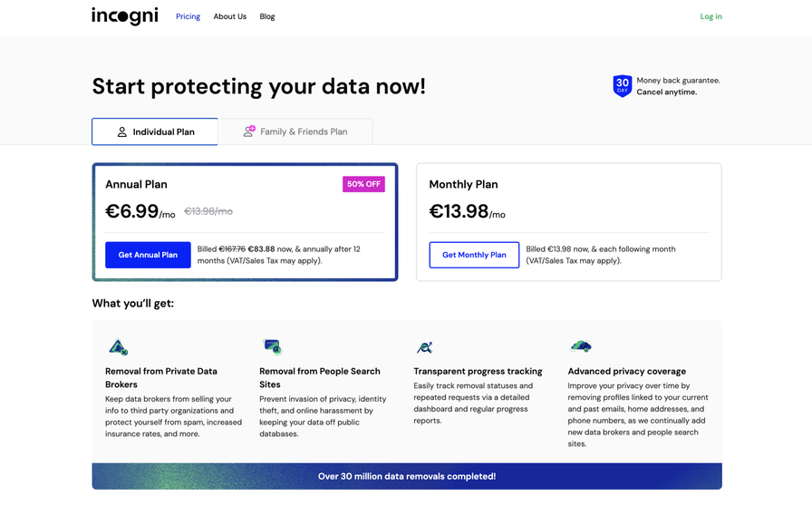Image resolution: width=812 pixels, height=515 pixels.
Task: Click the People Search Sites removal icon
Action: click(x=273, y=346)
